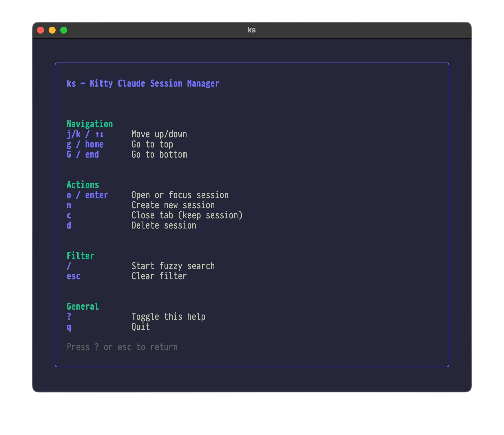Click the 'ks' window title
Screen dimensions: 504x435
tap(251, 30)
